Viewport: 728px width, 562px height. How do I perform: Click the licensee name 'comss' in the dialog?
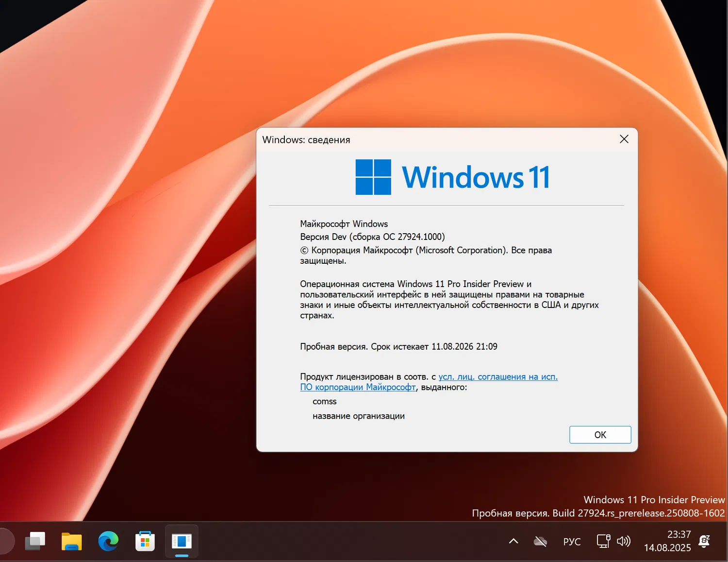click(324, 401)
